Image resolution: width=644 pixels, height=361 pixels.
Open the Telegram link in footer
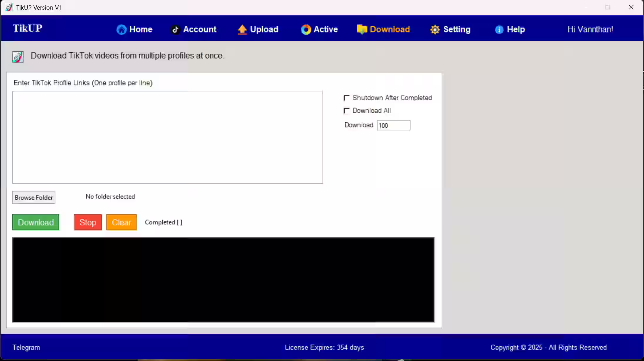tap(26, 347)
